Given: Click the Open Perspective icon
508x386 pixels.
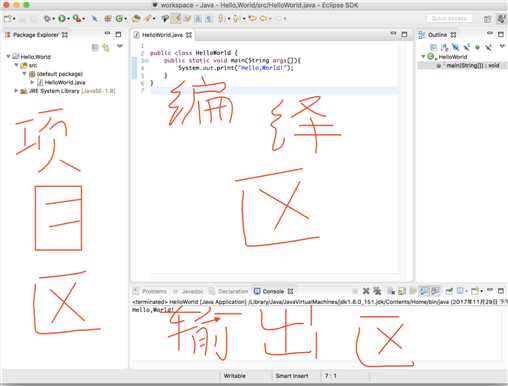Looking at the screenshot, I should point(487,19).
